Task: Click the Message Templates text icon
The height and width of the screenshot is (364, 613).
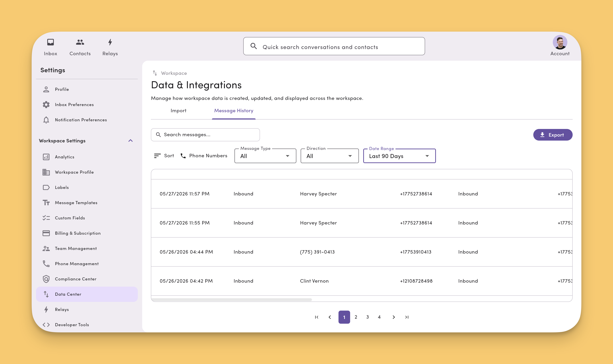Action: tap(46, 203)
